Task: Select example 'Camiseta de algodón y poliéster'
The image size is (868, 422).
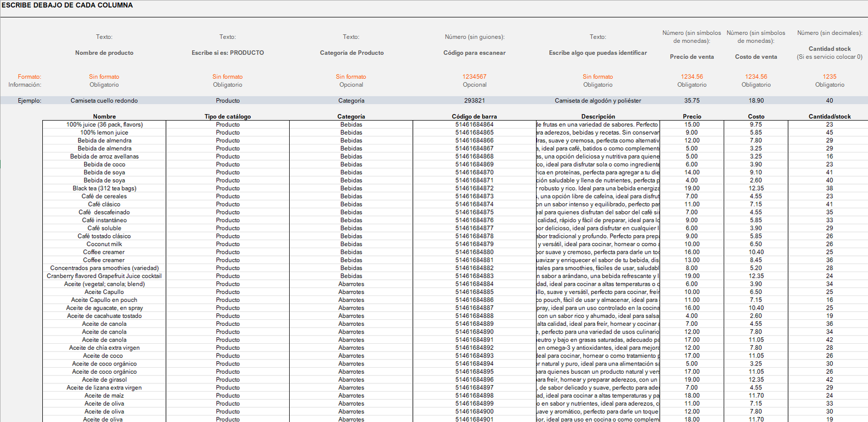Action: click(x=598, y=100)
